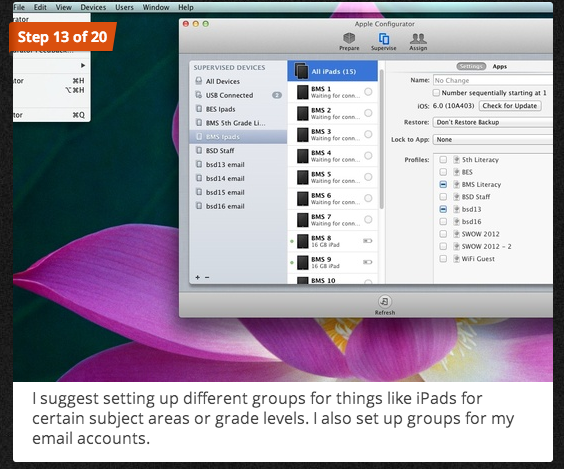Open the Restore dropdown
564x469 pixels.
pos(492,122)
